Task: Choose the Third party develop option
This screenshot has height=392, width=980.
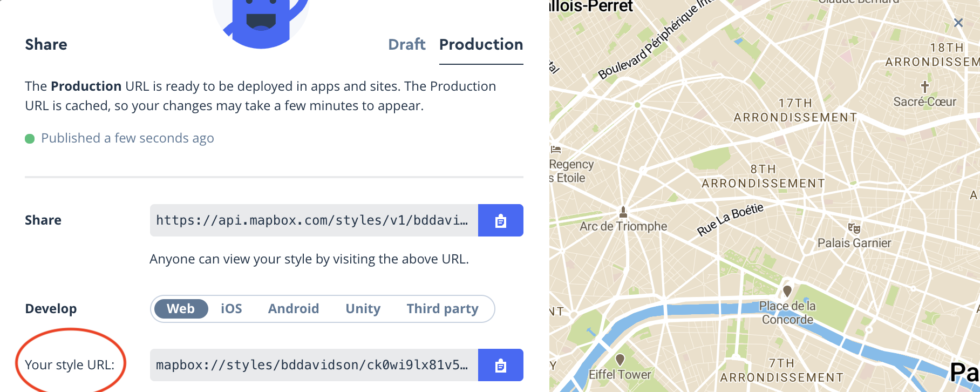Action: (x=443, y=309)
